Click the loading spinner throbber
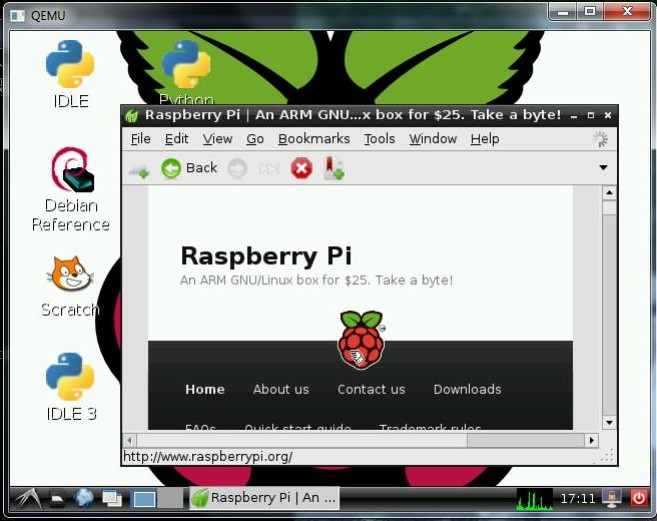This screenshot has height=521, width=657. tap(600, 139)
